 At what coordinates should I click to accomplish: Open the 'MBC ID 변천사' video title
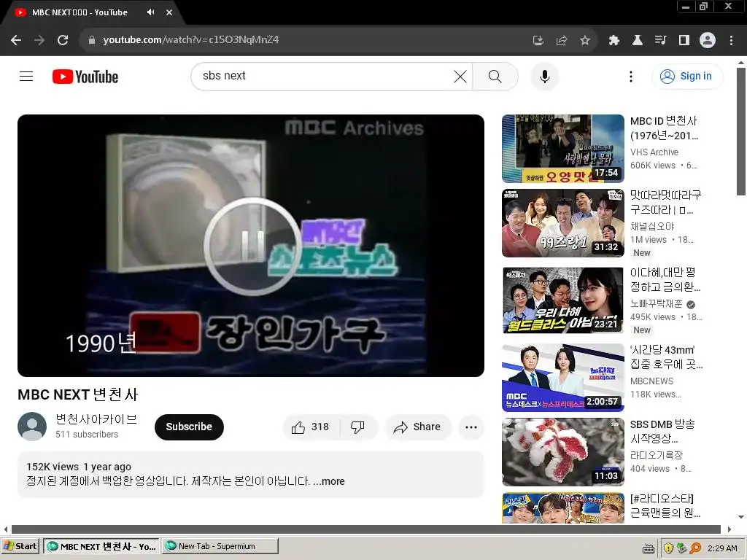664,128
